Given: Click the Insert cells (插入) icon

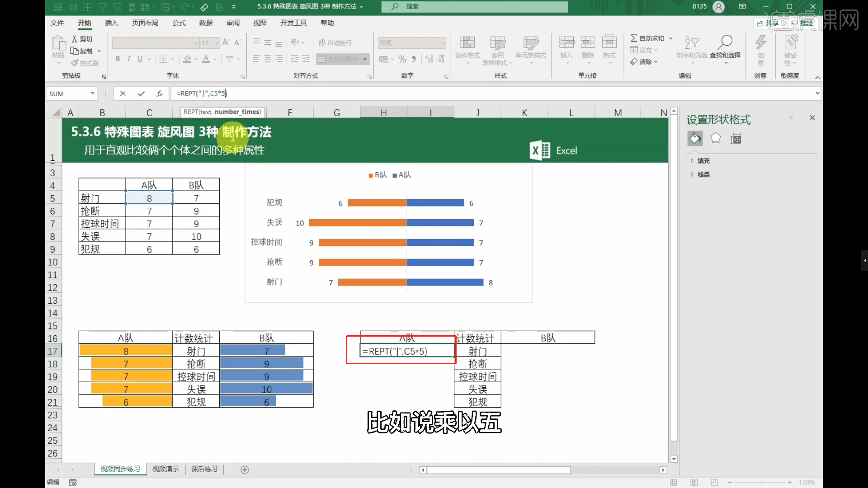Looking at the screenshot, I should (566, 43).
